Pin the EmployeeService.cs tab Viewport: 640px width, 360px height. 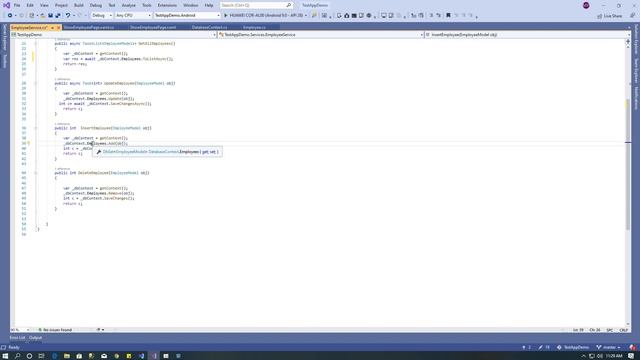[x=52, y=27]
